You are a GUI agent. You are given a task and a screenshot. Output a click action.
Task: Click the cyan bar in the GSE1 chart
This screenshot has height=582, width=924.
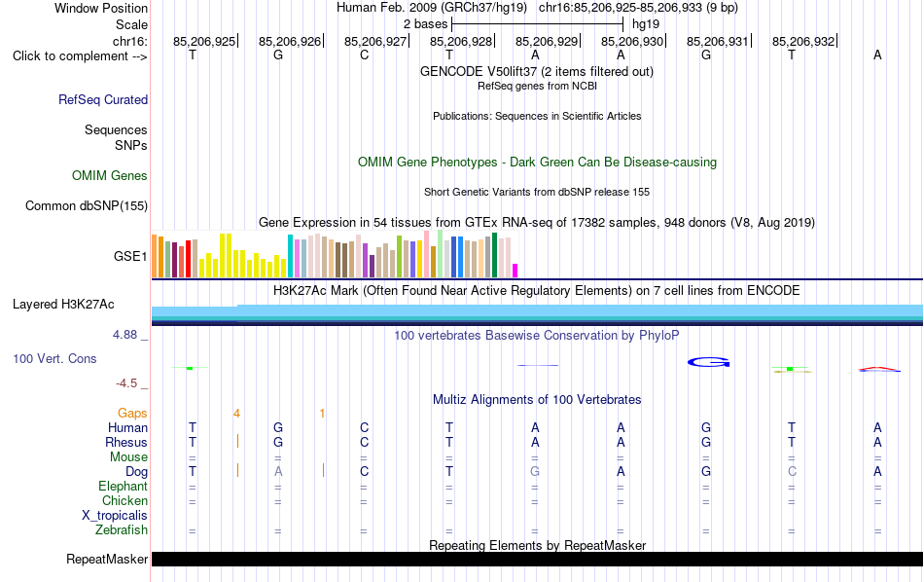290,256
